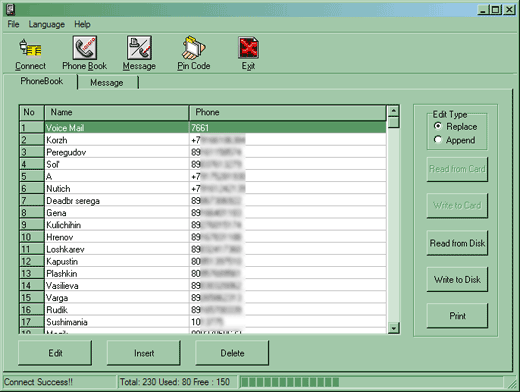
Task: Click the scroll down arrow of the list
Action: (394, 328)
